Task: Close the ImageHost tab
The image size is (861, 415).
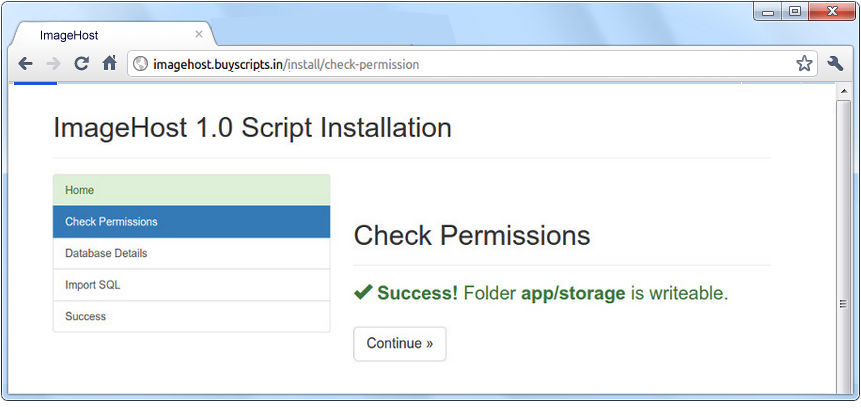Action: [x=198, y=35]
